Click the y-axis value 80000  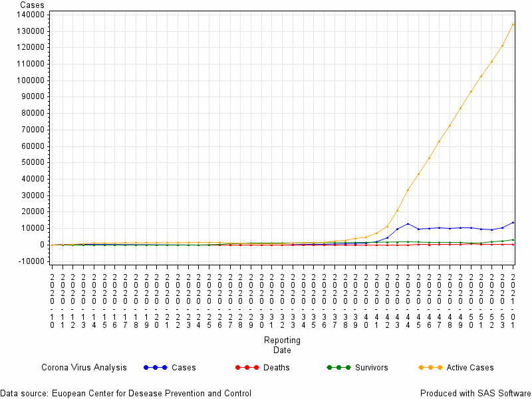click(x=32, y=113)
